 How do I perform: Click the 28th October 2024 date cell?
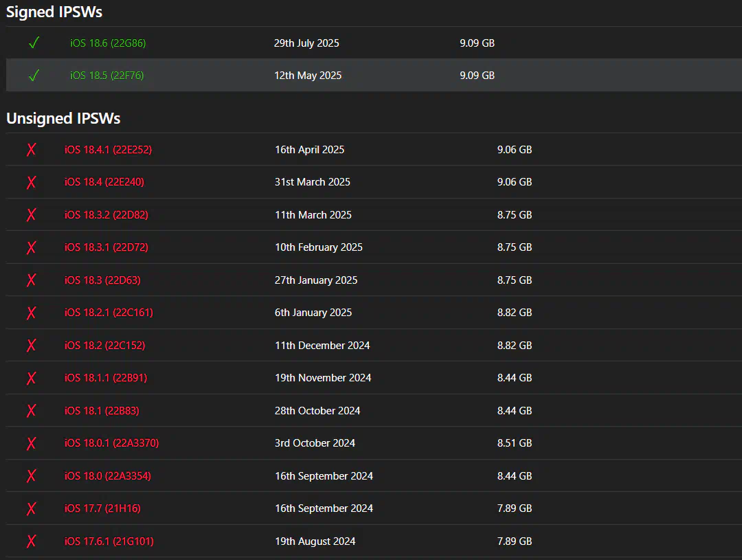click(317, 410)
